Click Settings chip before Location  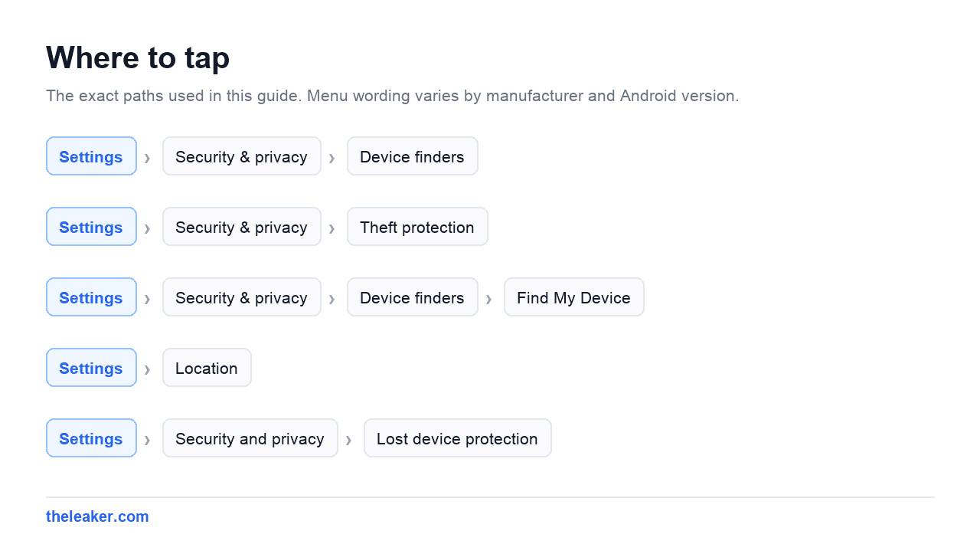tap(91, 368)
